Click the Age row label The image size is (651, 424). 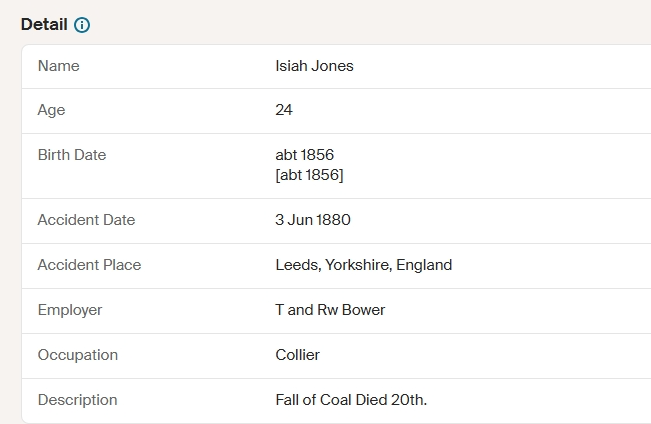(51, 110)
